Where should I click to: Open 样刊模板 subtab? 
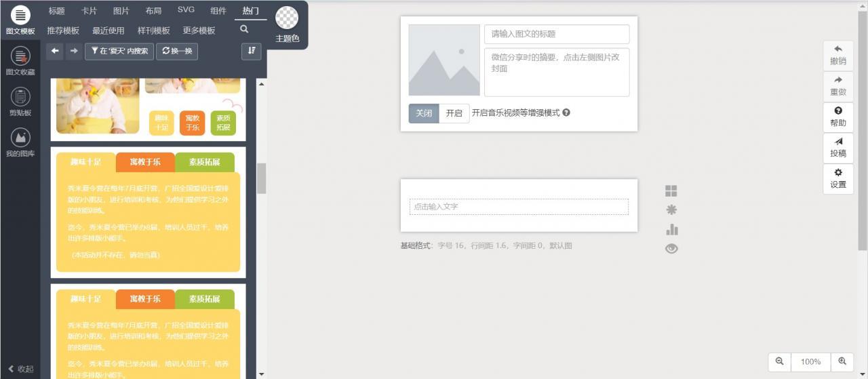(154, 31)
